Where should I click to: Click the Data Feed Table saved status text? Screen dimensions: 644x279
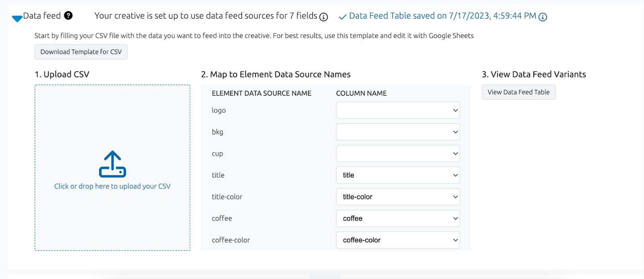tap(442, 16)
